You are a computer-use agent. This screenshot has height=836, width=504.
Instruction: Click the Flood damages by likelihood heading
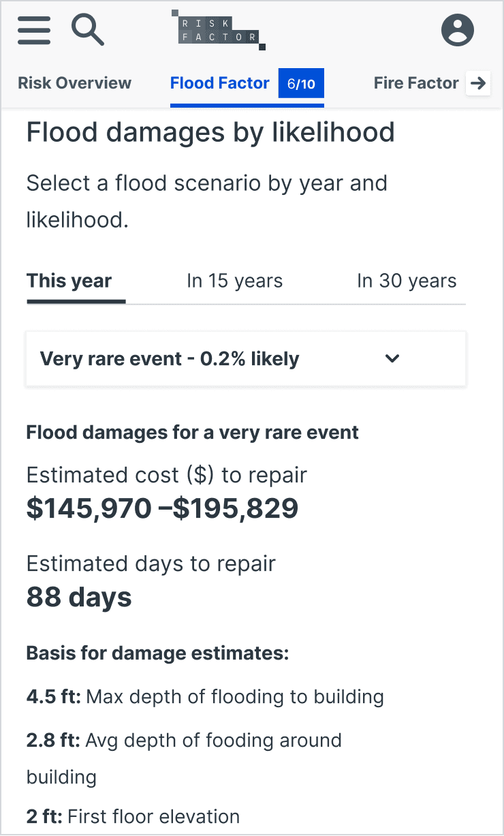210,132
